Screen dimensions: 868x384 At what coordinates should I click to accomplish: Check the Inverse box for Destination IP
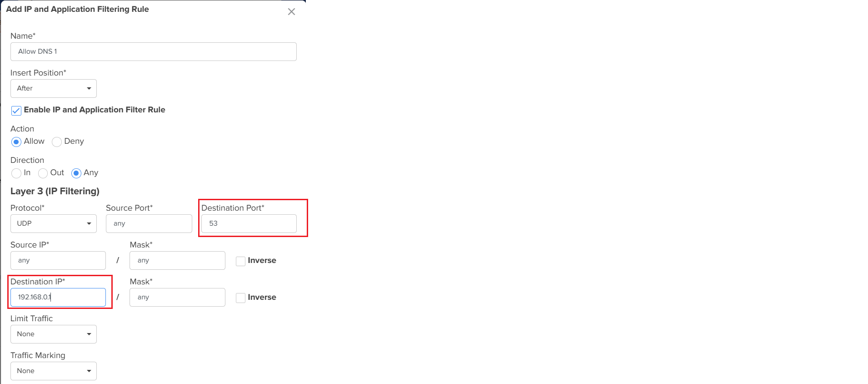click(x=241, y=298)
